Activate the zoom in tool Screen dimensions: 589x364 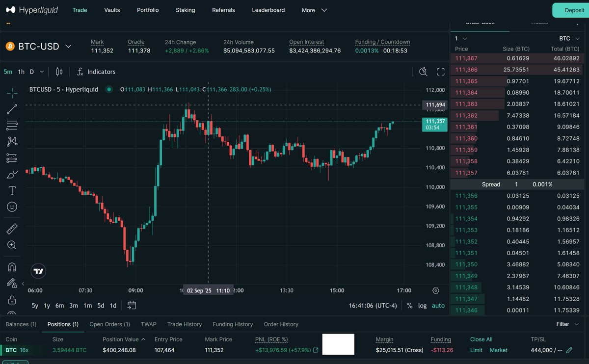(x=12, y=245)
